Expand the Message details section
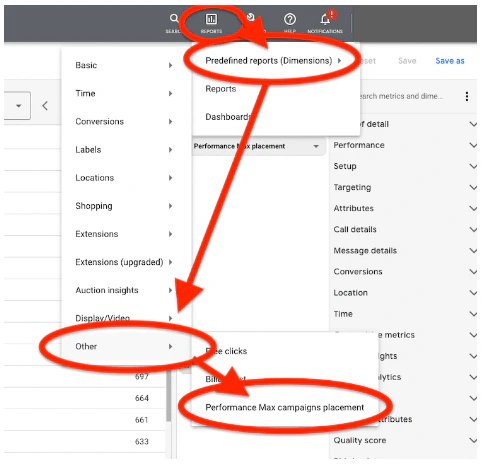 (405, 251)
